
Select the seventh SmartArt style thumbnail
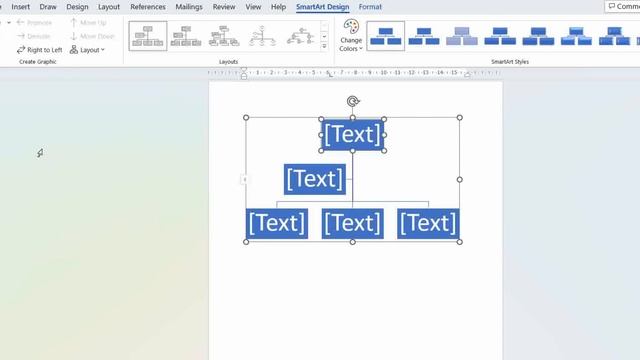pyautogui.click(x=614, y=36)
